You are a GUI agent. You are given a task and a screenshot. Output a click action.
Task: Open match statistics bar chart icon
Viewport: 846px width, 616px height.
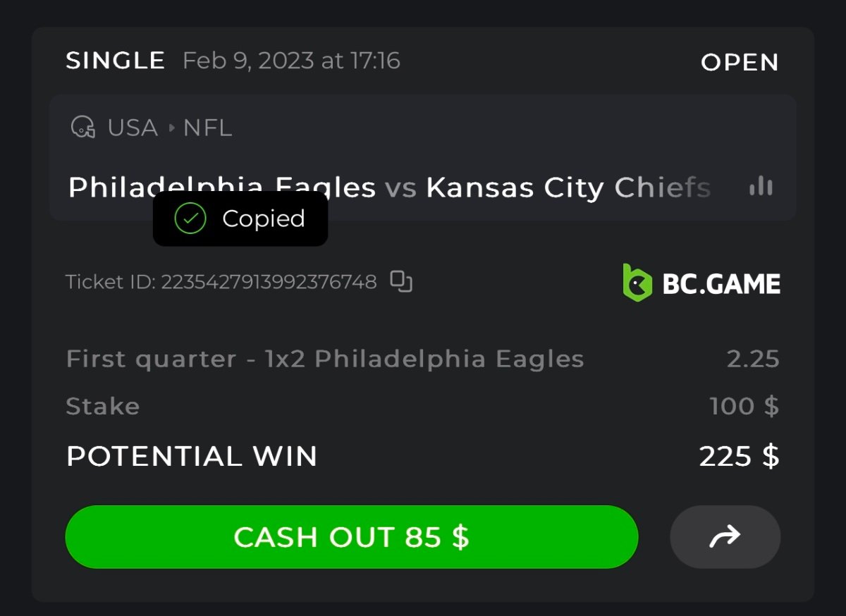click(761, 187)
